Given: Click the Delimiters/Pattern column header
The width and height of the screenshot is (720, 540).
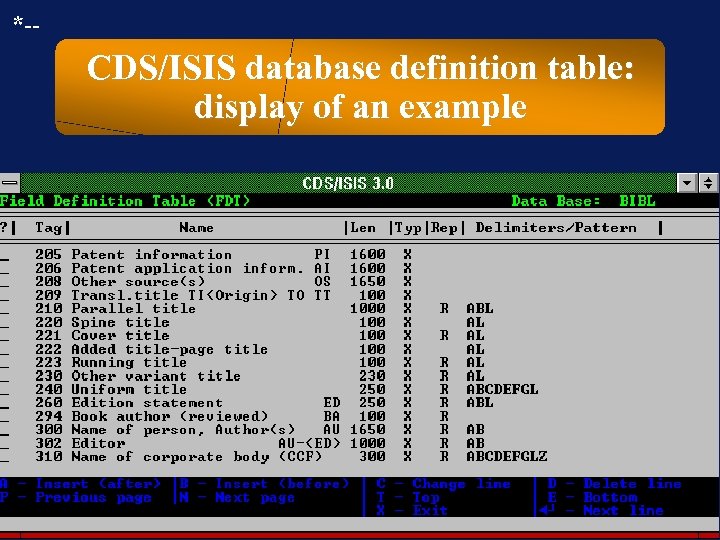Looking at the screenshot, I should tap(556, 227).
